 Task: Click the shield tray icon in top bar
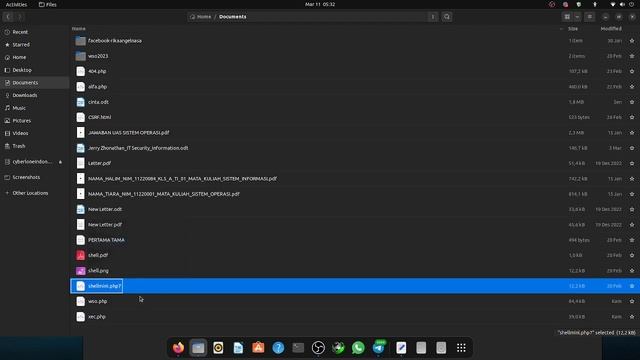pyautogui.click(x=579, y=4)
